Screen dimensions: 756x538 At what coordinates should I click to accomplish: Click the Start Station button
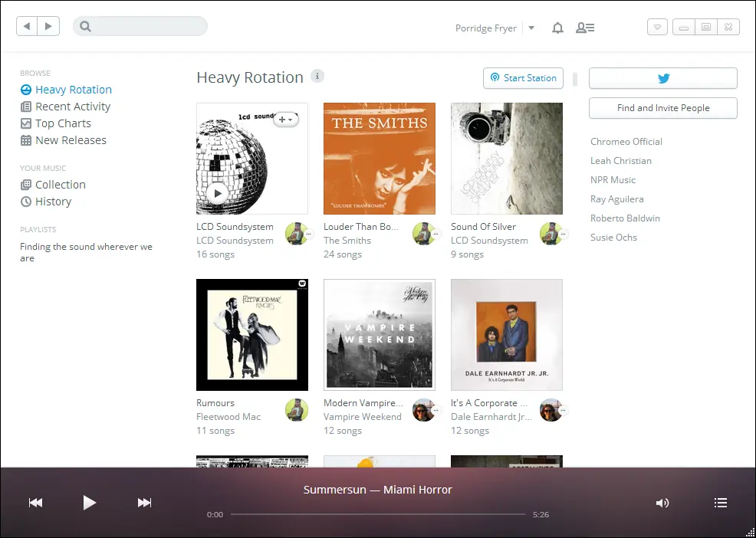click(x=523, y=78)
